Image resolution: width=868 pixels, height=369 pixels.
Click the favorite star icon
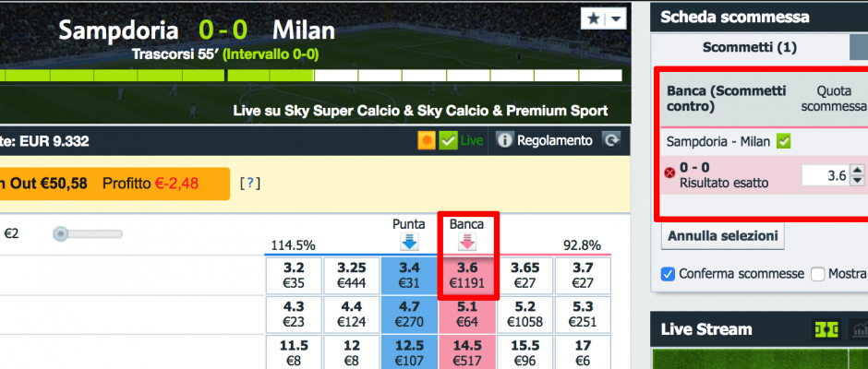[593, 18]
